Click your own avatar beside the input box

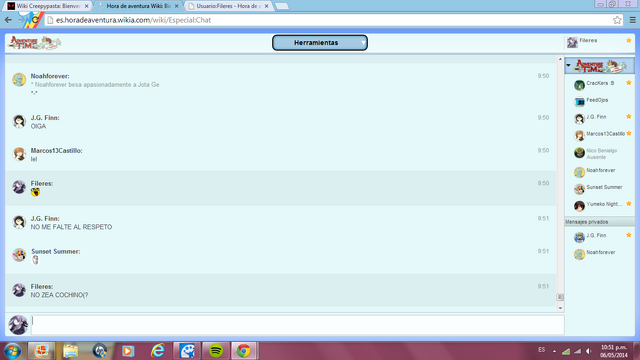click(x=18, y=325)
